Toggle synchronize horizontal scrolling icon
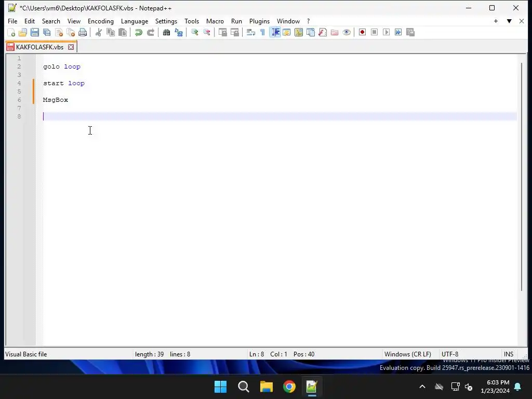The image size is (532, 399). [234, 32]
